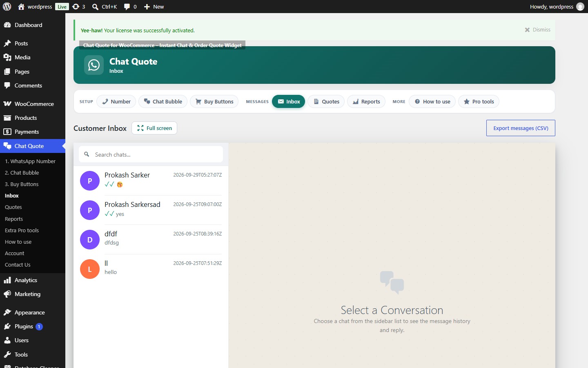Open 1. WhatsApp Number submenu item
588x368 pixels.
pos(30,161)
